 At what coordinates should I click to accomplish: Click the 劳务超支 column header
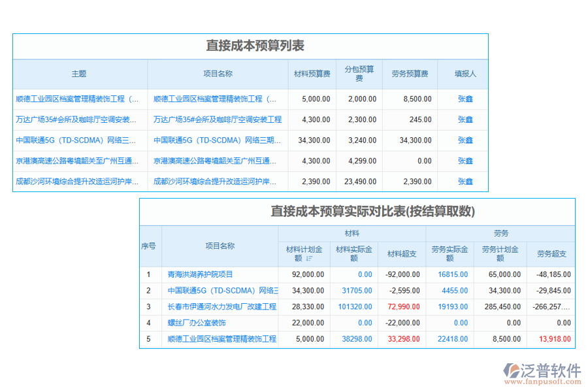pyautogui.click(x=551, y=252)
